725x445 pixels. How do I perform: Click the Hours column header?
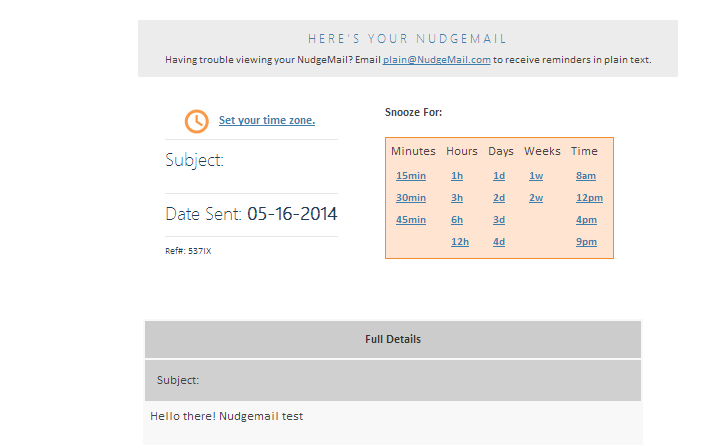(x=461, y=151)
